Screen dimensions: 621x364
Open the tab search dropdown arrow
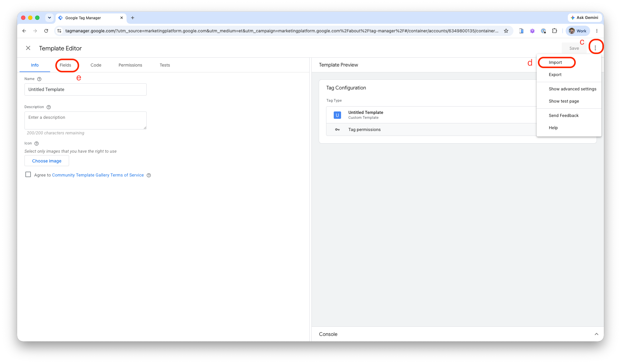(x=50, y=18)
